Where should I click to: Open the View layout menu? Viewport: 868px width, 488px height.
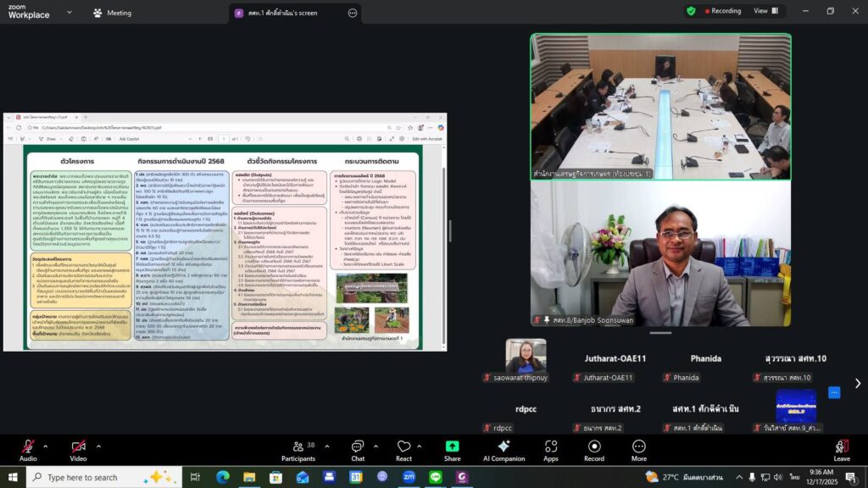pos(765,11)
